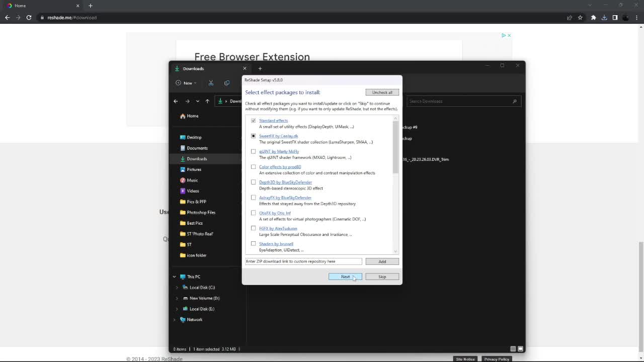The height and width of the screenshot is (362, 644).
Task: Bookmark this page with the star icon
Action: pyautogui.click(x=580, y=18)
